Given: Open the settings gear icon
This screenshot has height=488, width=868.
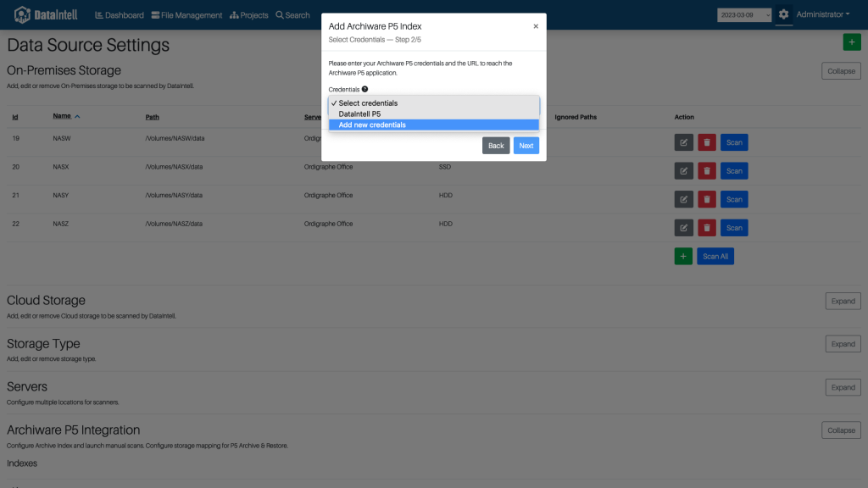Looking at the screenshot, I should point(783,14).
